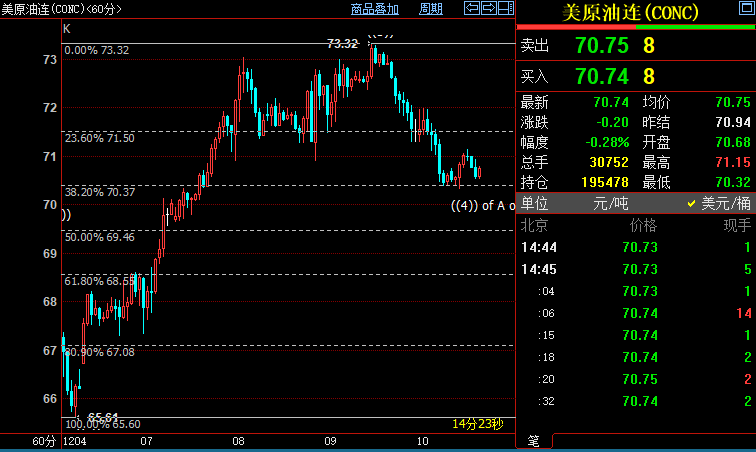Image resolution: width=756 pixels, height=452 pixels.
Task: Click the 14分23秒 countdown timer
Action: (480, 424)
